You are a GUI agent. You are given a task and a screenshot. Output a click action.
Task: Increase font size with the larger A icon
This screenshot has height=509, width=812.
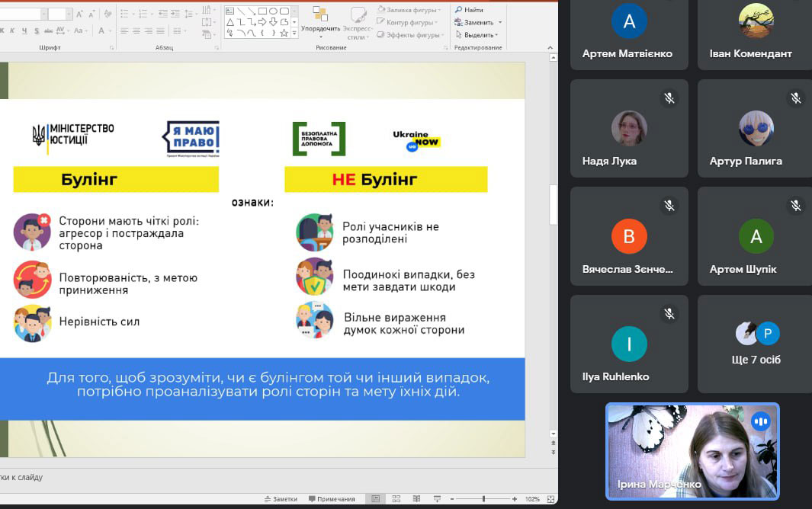[79, 14]
